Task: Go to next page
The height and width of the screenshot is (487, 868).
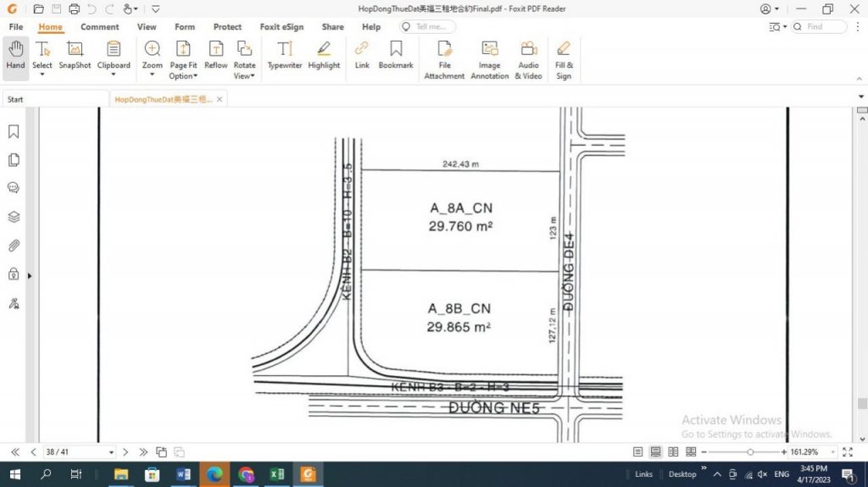Action: [x=125, y=452]
